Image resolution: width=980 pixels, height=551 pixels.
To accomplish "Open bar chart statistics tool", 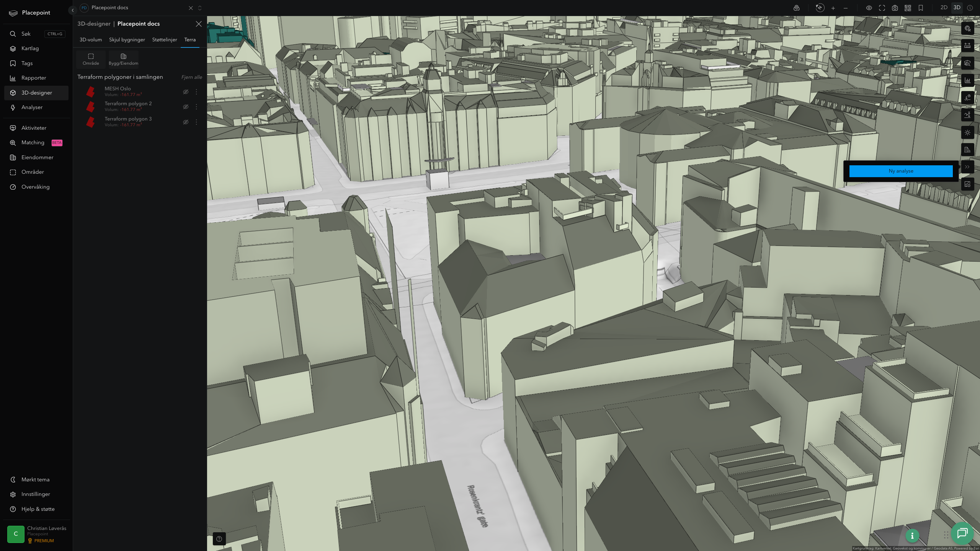I will tap(968, 80).
